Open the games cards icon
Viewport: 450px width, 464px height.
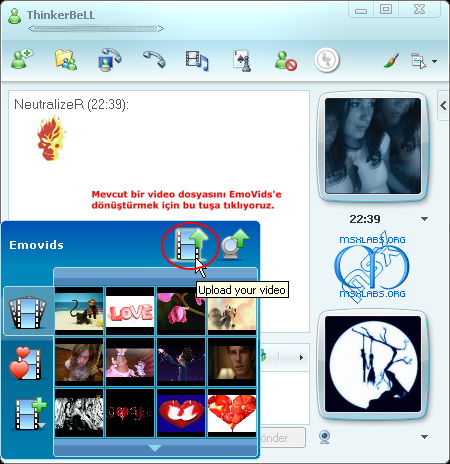pyautogui.click(x=242, y=61)
